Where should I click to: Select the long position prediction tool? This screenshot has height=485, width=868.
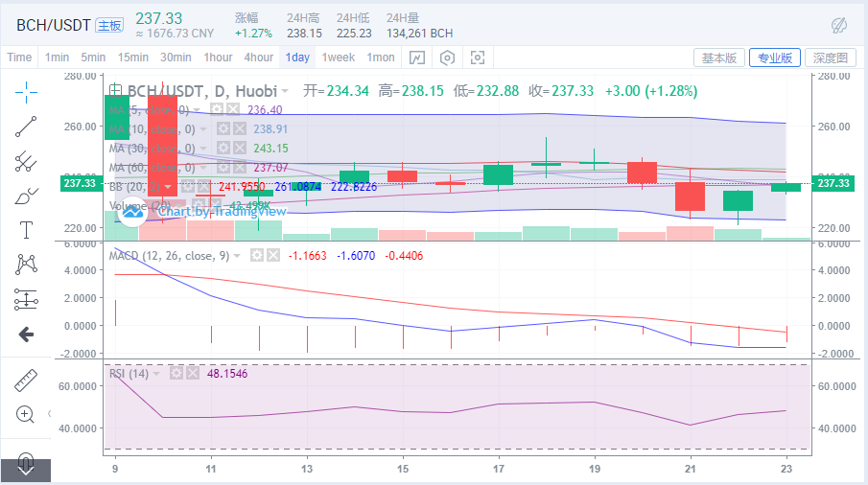point(26,299)
